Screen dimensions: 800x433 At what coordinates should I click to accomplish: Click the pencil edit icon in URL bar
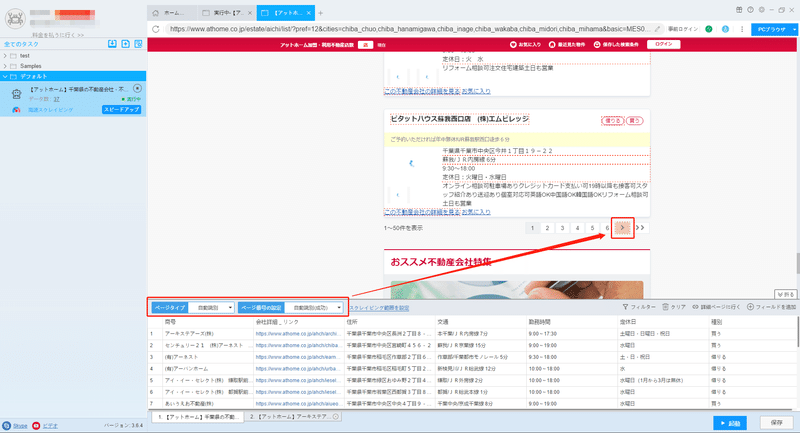(x=658, y=29)
